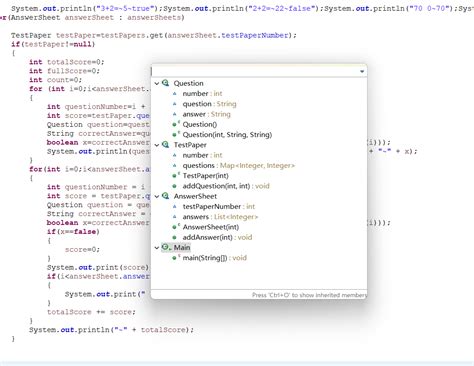Collapse the TestPaper class node

tap(157, 145)
